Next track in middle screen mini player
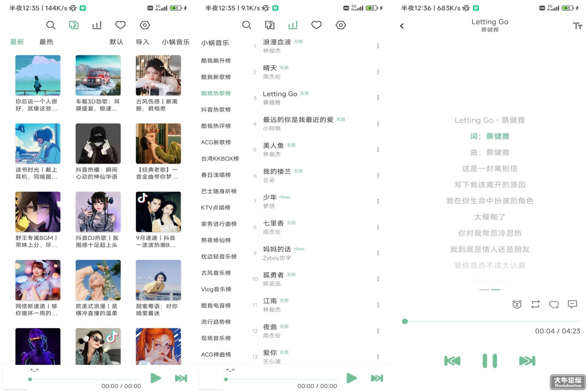 (x=377, y=378)
